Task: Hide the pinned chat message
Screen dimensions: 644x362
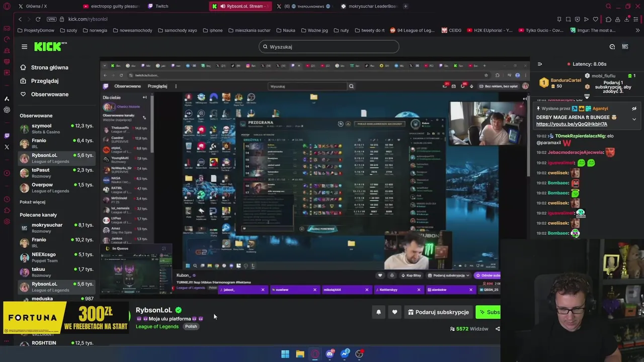Action: point(634,109)
